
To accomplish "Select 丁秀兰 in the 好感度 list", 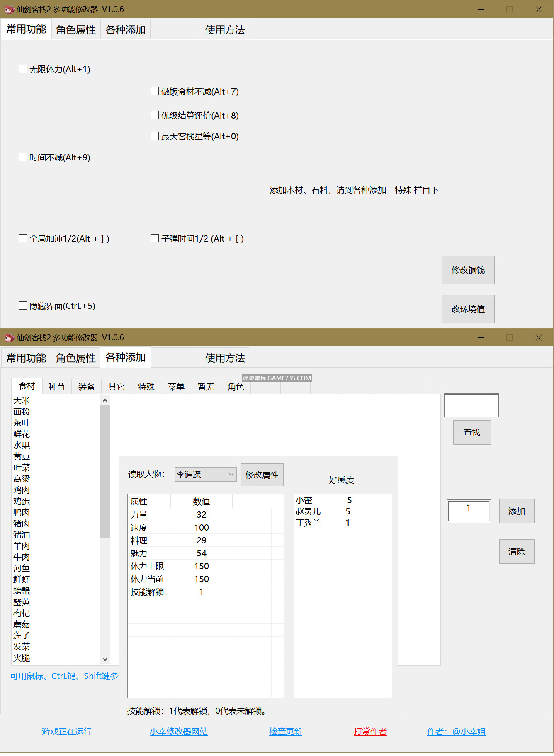I will click(x=343, y=523).
